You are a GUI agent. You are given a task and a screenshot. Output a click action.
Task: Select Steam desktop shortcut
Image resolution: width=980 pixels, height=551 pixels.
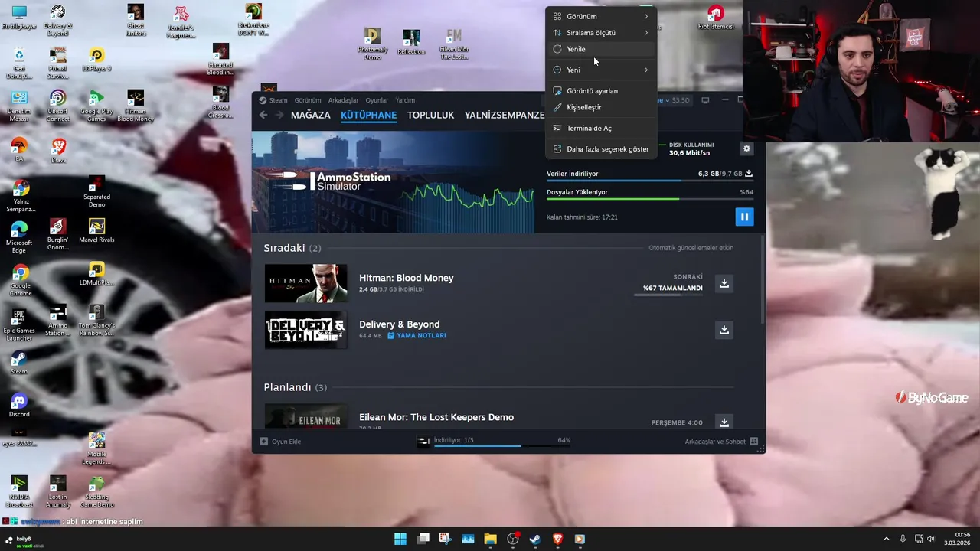click(x=19, y=363)
